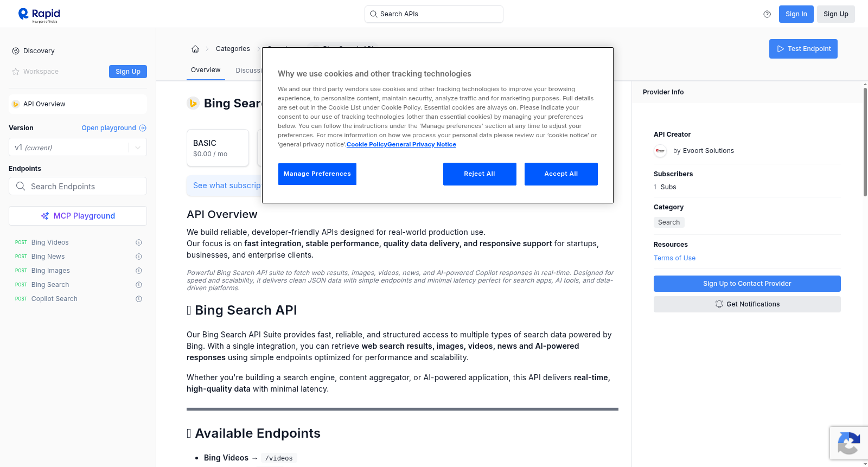Click the sidebar Workspace Sign Up button
868x467 pixels.
pos(128,72)
